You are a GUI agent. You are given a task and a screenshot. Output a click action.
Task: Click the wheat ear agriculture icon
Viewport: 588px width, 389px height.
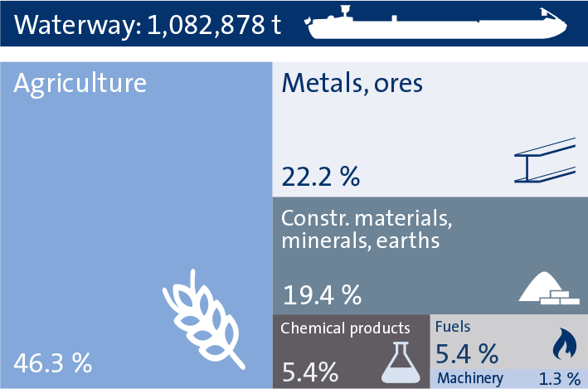point(204,319)
